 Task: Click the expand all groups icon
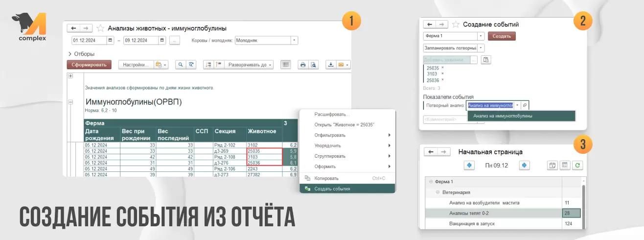click(x=208, y=65)
